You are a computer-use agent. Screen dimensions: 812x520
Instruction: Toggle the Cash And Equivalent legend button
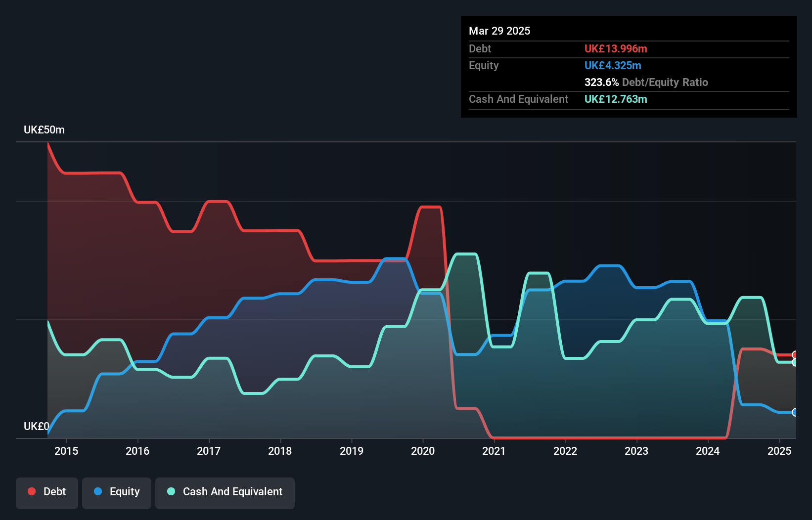click(225, 493)
